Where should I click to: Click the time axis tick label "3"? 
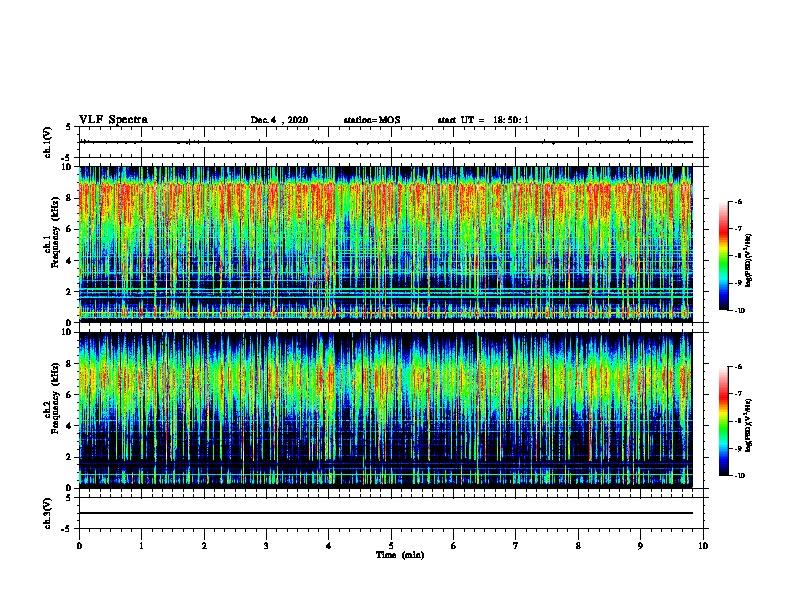(x=266, y=545)
